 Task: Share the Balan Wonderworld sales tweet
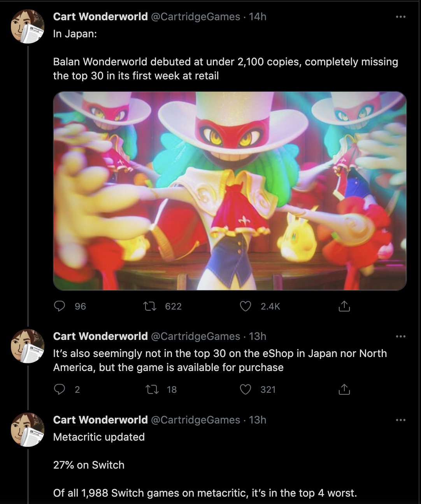pyautogui.click(x=344, y=306)
